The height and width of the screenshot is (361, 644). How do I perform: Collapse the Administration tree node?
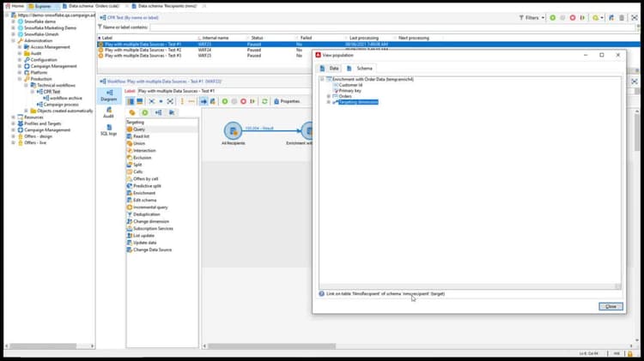13,40
